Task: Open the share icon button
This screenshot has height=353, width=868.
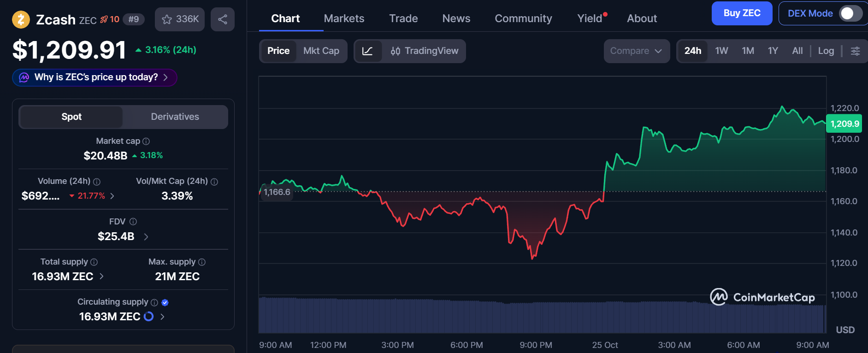Action: pyautogui.click(x=223, y=19)
